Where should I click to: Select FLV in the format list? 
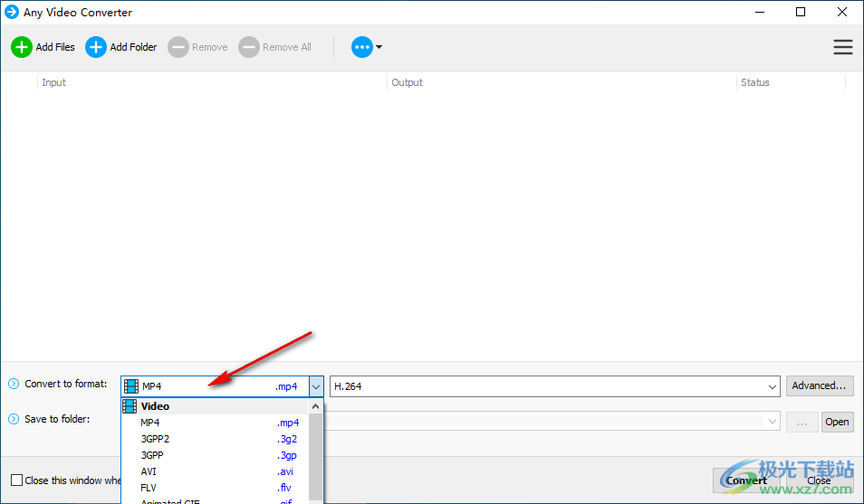[x=215, y=488]
